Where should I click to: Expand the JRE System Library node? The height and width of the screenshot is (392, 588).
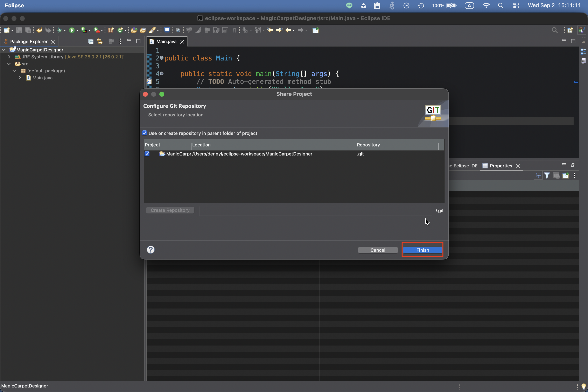tap(9, 57)
